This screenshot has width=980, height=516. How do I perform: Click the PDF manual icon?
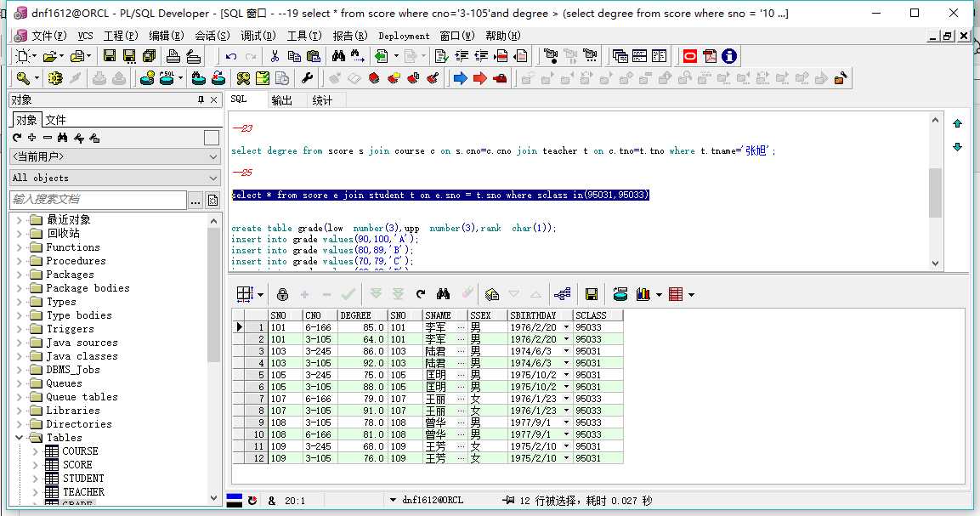(710, 56)
